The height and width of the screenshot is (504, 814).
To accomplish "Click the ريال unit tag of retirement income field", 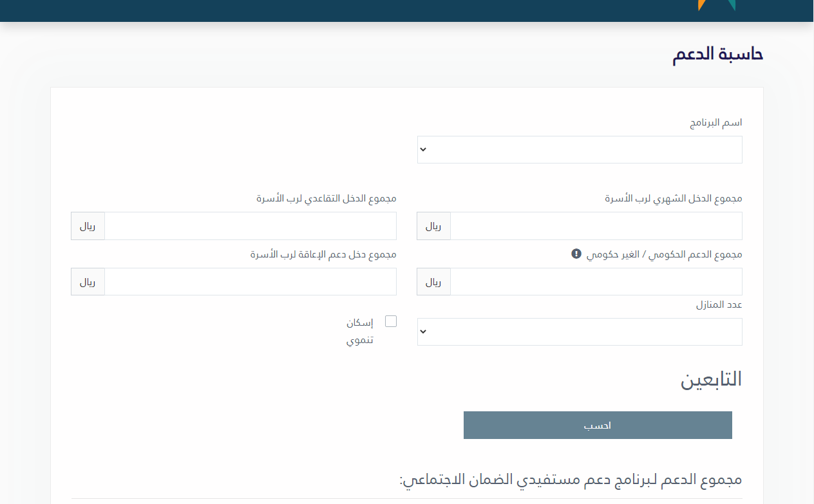I will [x=88, y=226].
